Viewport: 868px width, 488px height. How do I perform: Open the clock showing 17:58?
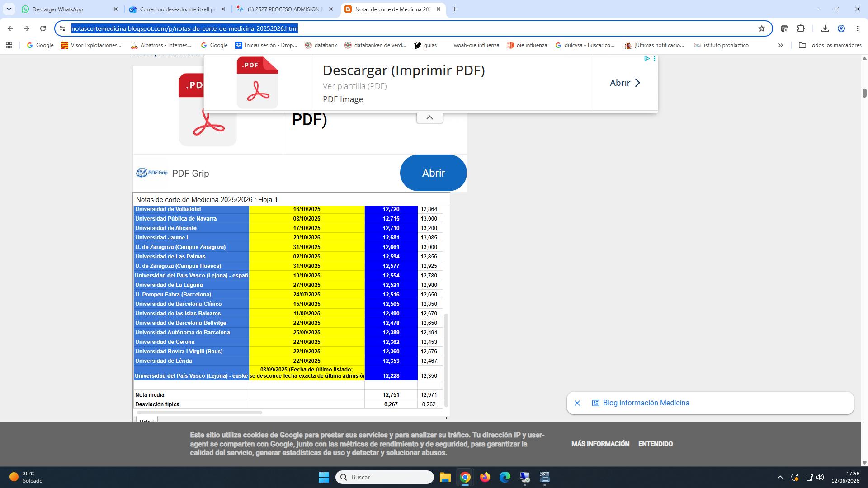tap(845, 477)
